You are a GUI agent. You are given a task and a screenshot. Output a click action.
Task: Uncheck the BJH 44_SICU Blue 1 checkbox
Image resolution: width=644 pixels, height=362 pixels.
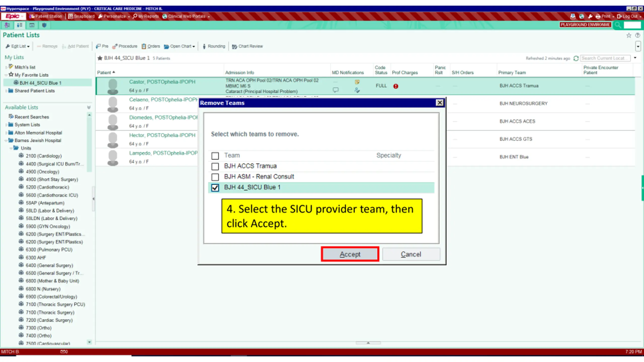pyautogui.click(x=215, y=188)
